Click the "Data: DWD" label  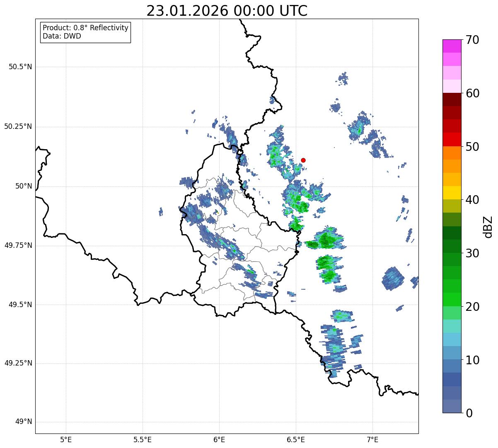point(62,36)
